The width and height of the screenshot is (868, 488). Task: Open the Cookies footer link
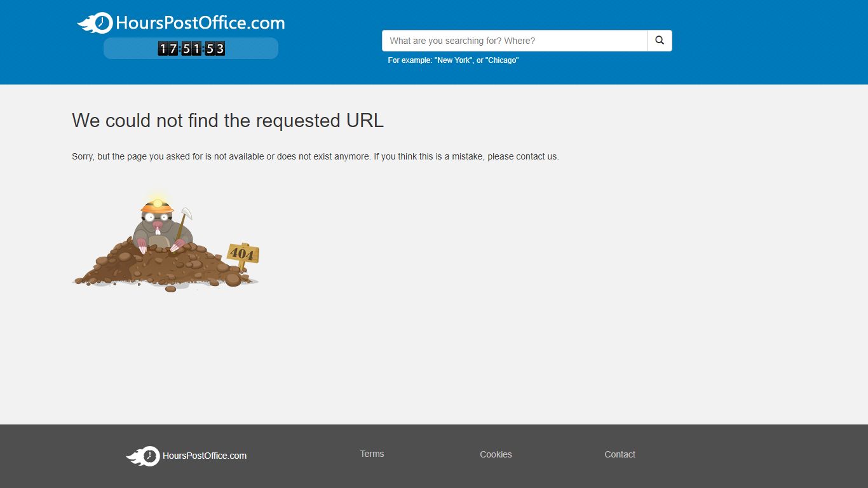tap(496, 454)
